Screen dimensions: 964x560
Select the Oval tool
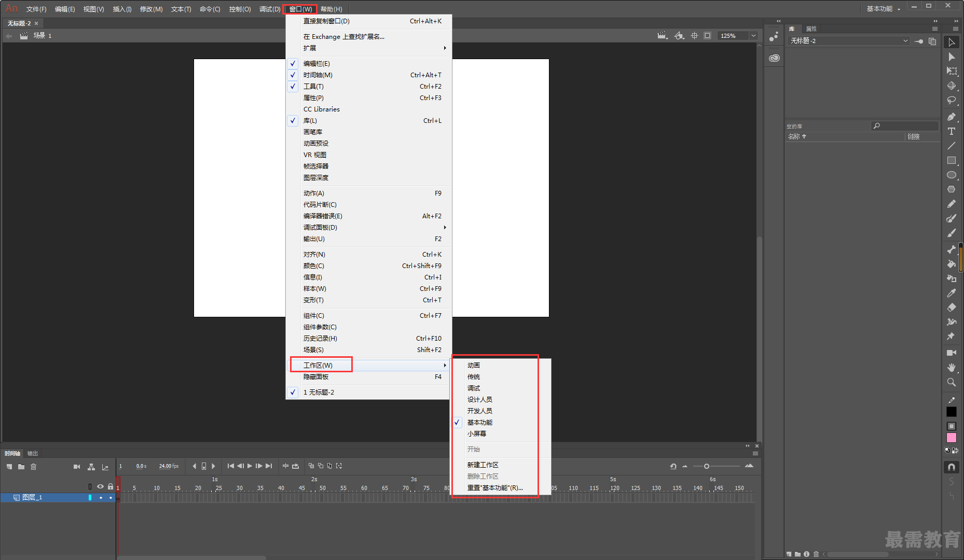(952, 175)
